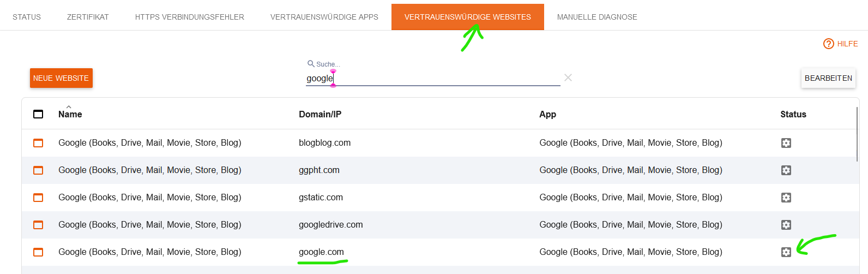Click into the search field containing google
This screenshot has width=868, height=274.
[433, 79]
